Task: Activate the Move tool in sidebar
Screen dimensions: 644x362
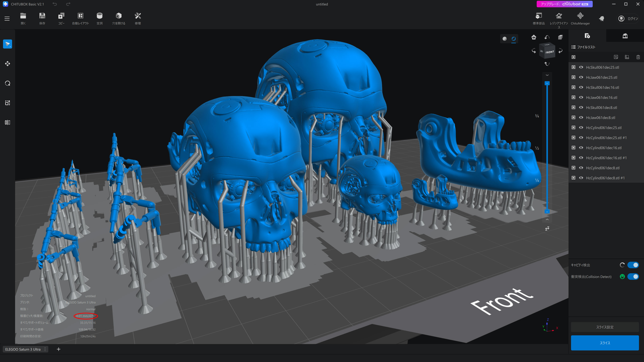Action: pos(8,64)
